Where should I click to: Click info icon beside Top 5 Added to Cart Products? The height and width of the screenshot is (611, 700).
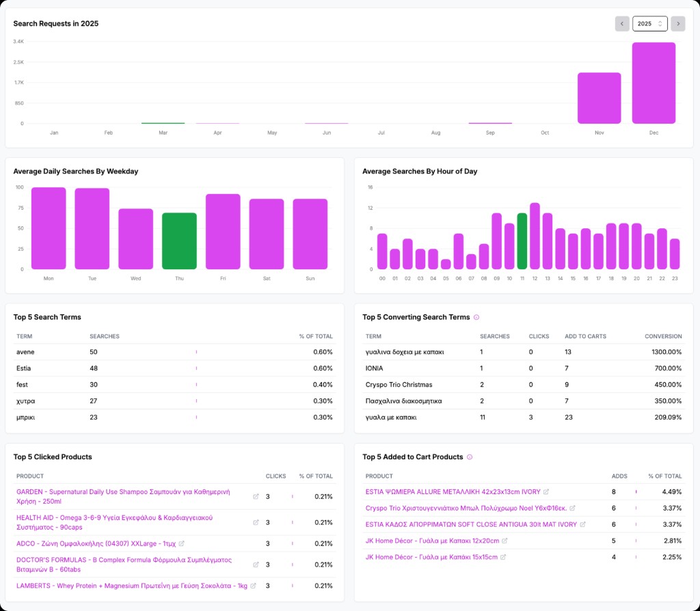(x=470, y=457)
